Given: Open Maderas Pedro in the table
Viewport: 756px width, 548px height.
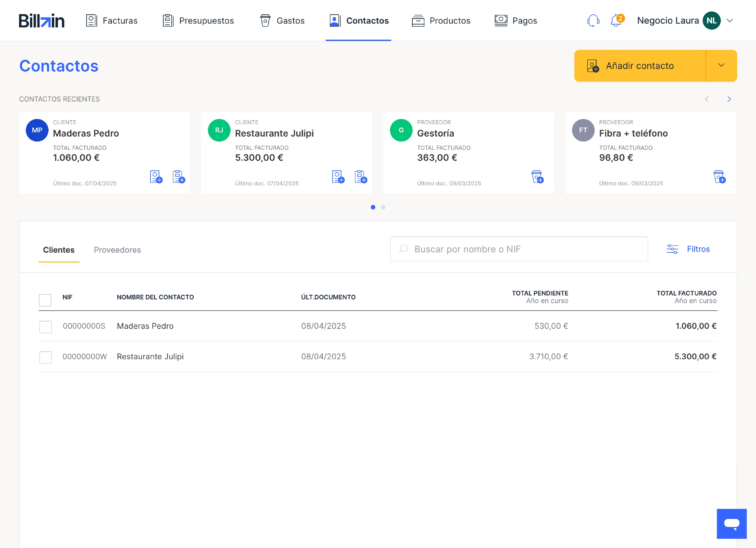Looking at the screenshot, I should tap(145, 326).
